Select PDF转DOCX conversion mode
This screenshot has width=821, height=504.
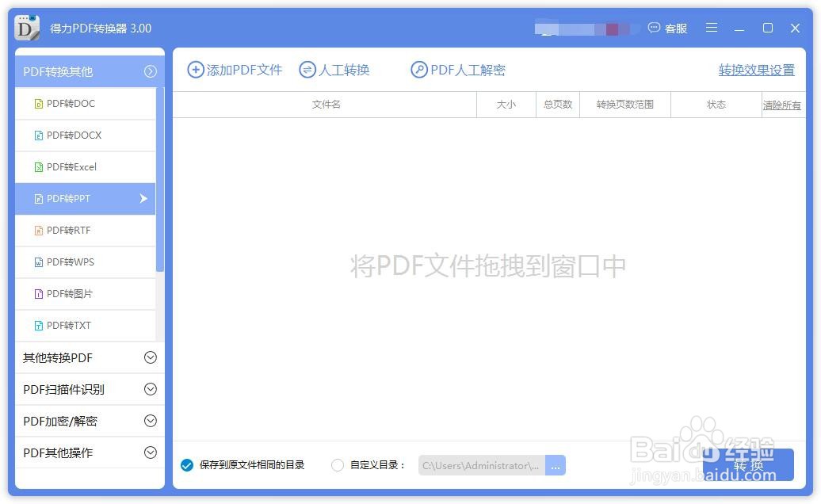pos(86,136)
